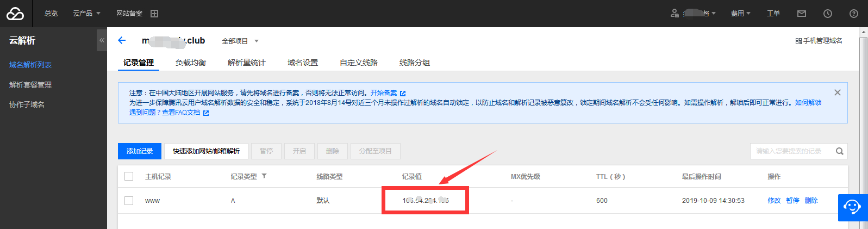
Task: Click the timestamp 2019-10-09 14:30:53
Action: (713, 201)
